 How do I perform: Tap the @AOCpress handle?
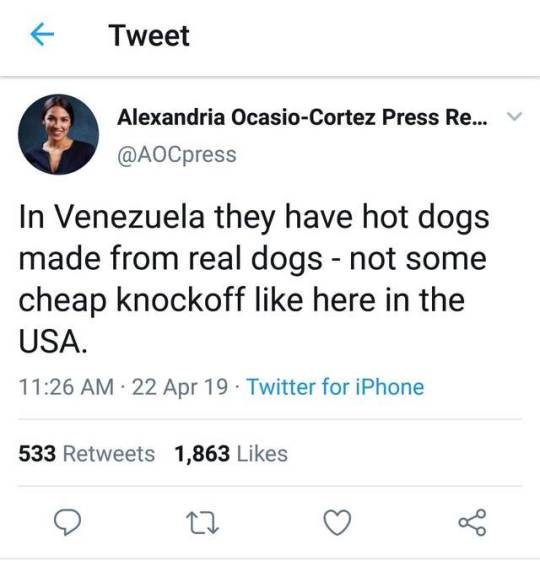coord(177,155)
